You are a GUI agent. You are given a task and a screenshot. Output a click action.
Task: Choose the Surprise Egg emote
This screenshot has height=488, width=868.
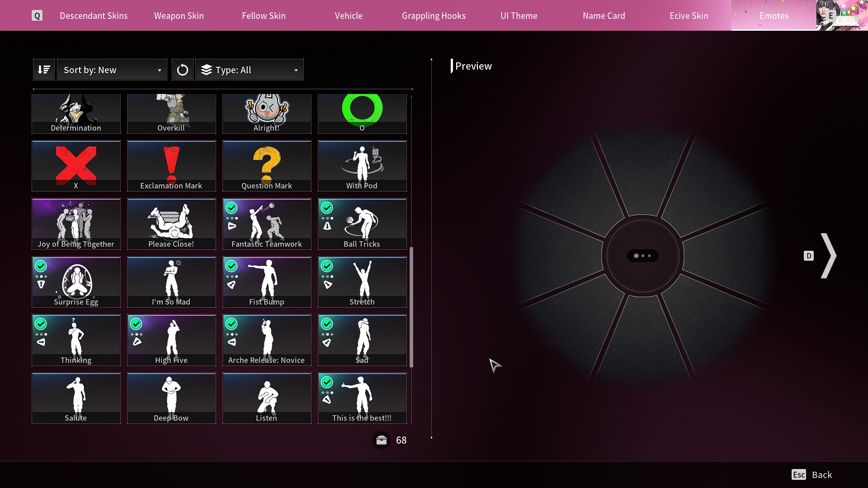76,282
